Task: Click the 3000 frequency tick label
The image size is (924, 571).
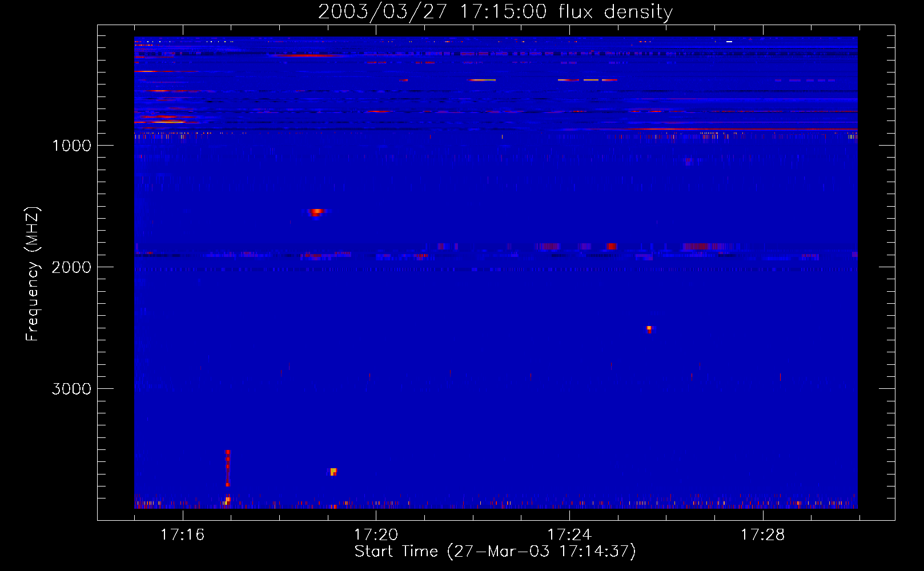Action: tap(71, 389)
